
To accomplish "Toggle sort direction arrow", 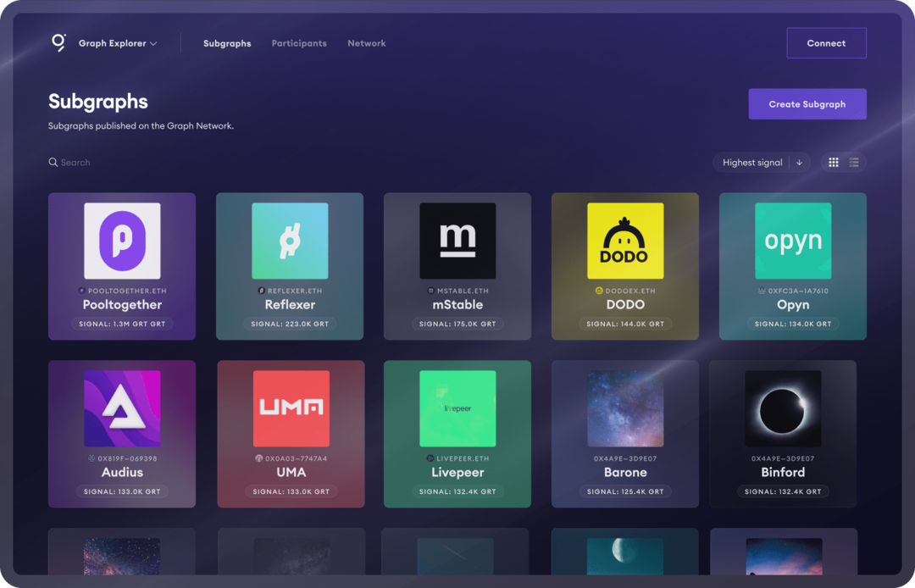I will pos(800,162).
